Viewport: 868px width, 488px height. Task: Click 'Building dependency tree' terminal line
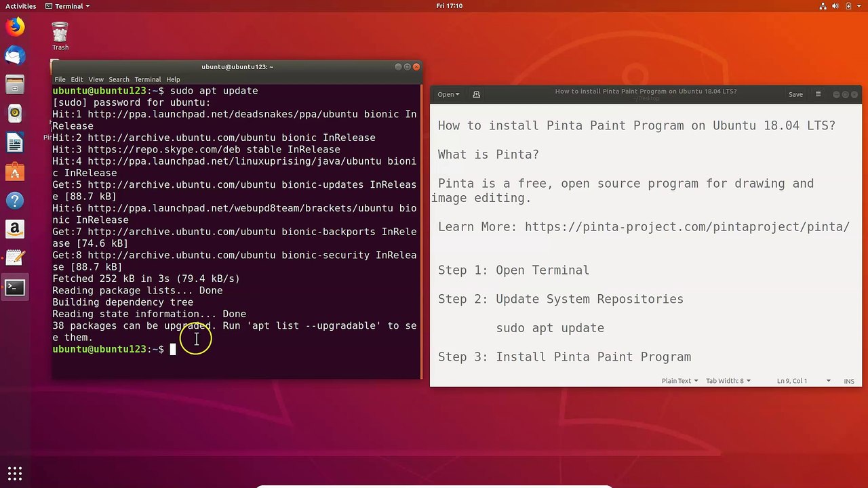click(123, 302)
